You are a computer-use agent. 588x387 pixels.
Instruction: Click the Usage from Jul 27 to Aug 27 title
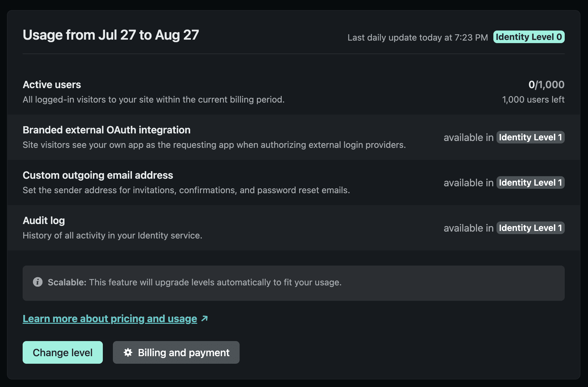(111, 35)
